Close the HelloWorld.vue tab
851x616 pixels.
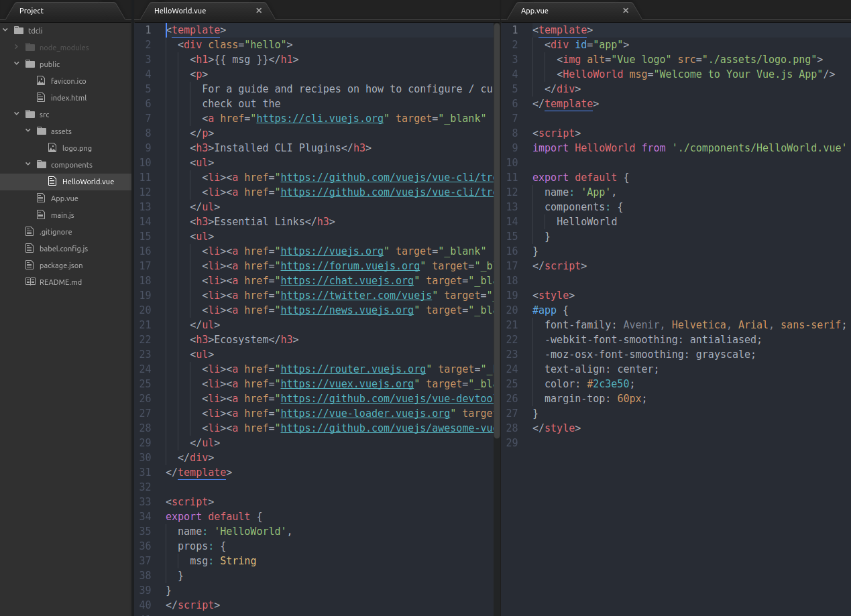259,11
